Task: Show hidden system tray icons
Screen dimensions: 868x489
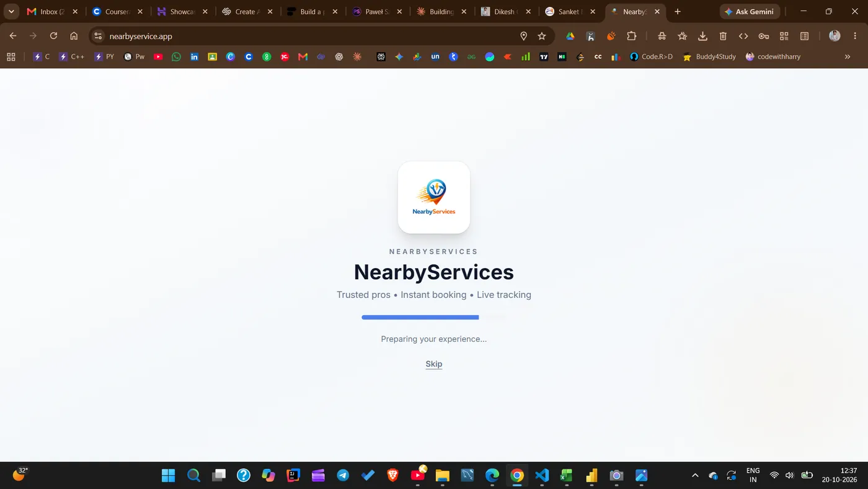Action: (x=695, y=475)
